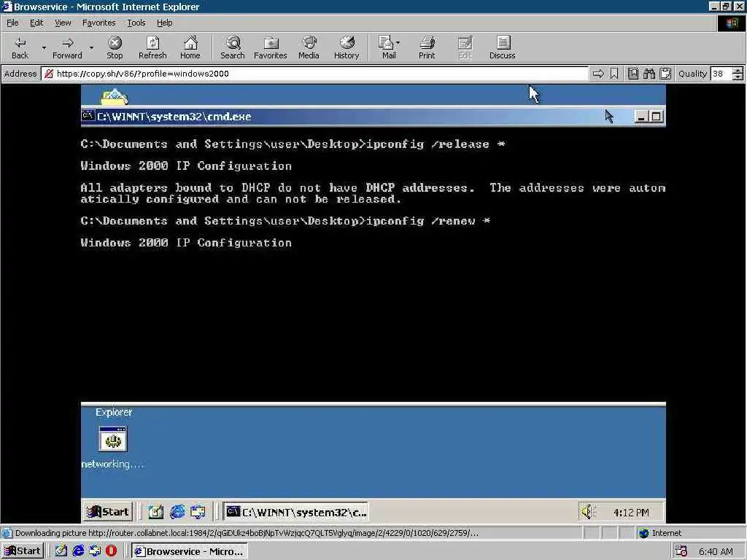Click the address bar URL field
This screenshot has width=747, height=560.
pyautogui.click(x=314, y=74)
